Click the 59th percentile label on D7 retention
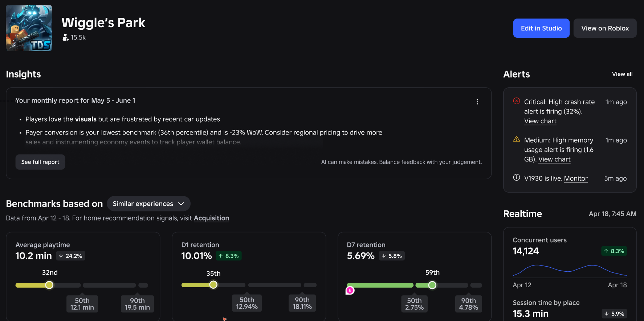Image resolution: width=644 pixels, height=321 pixels. (x=432, y=272)
